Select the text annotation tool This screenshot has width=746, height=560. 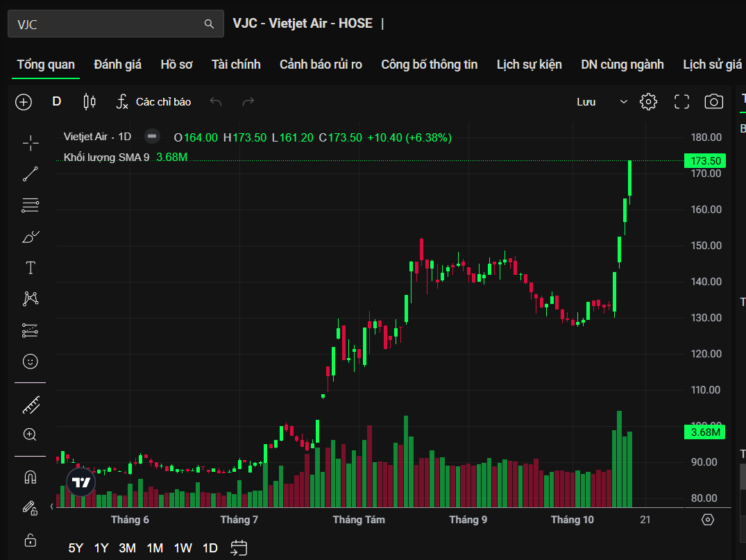[31, 268]
